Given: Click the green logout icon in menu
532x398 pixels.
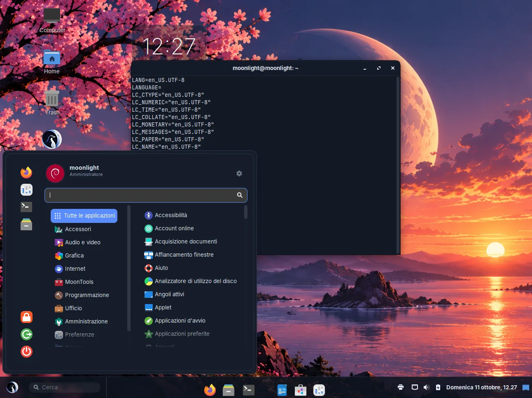Looking at the screenshot, I should point(26,334).
